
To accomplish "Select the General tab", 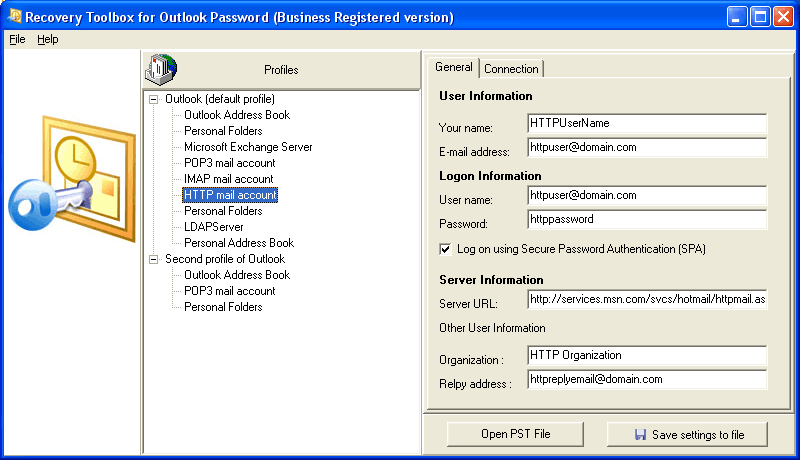I will 454,67.
